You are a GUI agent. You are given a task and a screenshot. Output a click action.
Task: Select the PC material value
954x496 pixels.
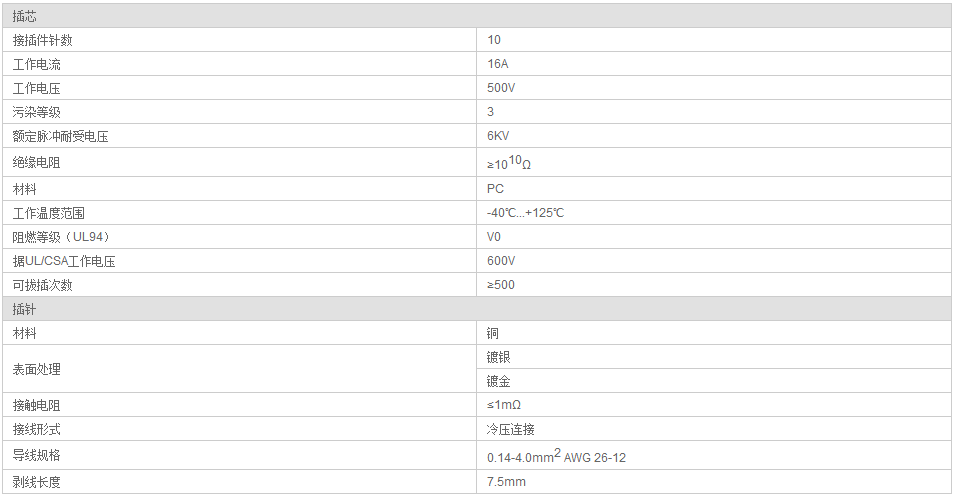495,189
